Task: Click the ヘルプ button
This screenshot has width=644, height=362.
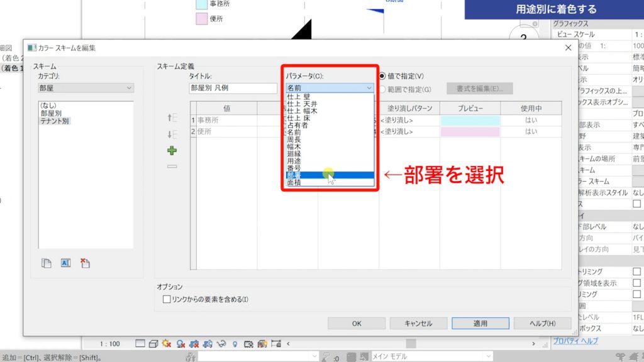Action: pos(541,324)
